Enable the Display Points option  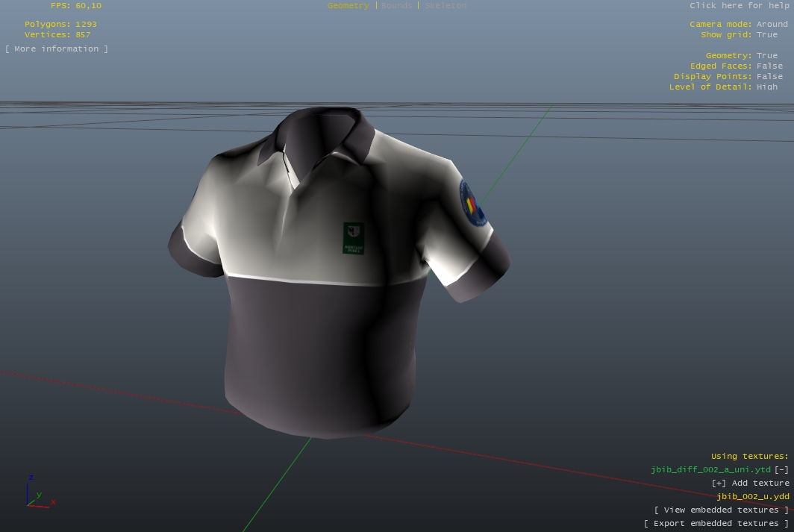[769, 77]
